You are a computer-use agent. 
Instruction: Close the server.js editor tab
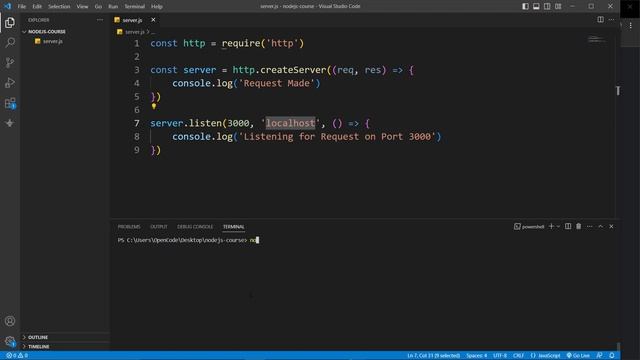(x=153, y=20)
